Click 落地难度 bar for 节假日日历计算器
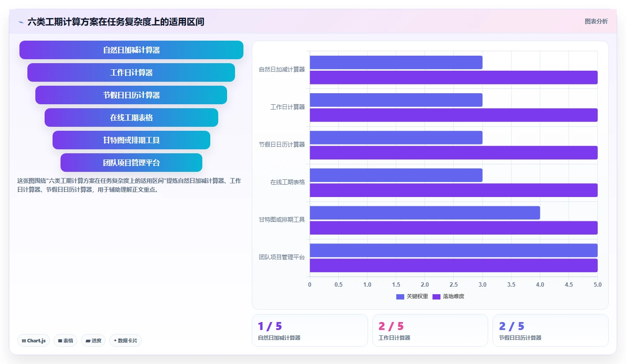This screenshot has height=364, width=626. pos(454,152)
